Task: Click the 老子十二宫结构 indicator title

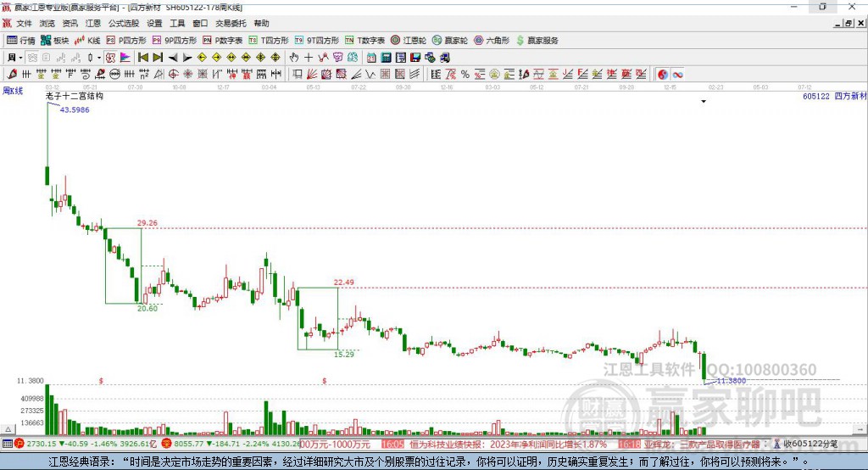Action: click(x=75, y=97)
